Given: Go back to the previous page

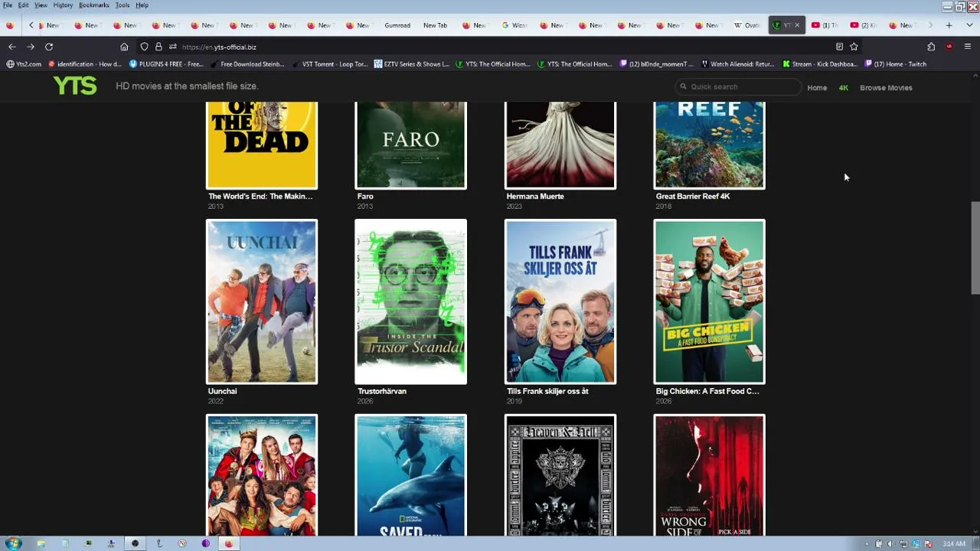Looking at the screenshot, I should pos(11,47).
